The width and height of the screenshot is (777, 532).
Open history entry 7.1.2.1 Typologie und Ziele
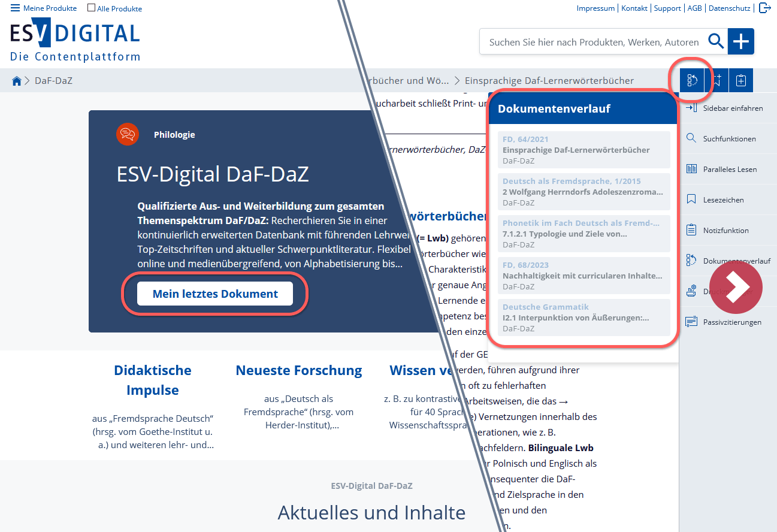(x=584, y=234)
